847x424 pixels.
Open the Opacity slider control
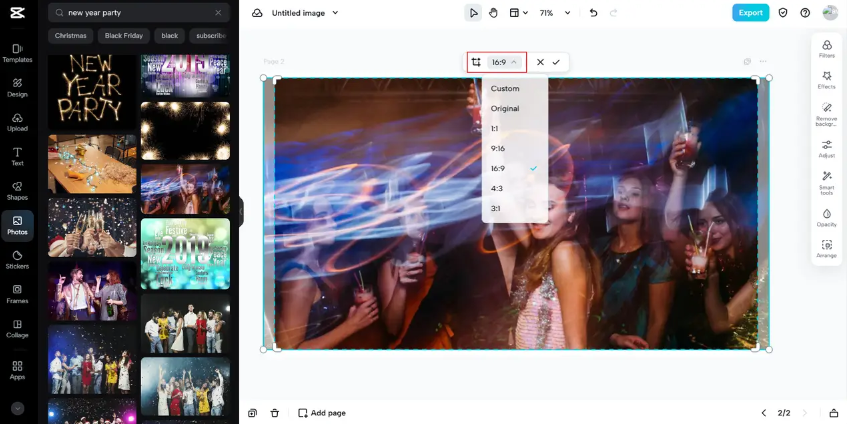pyautogui.click(x=826, y=217)
